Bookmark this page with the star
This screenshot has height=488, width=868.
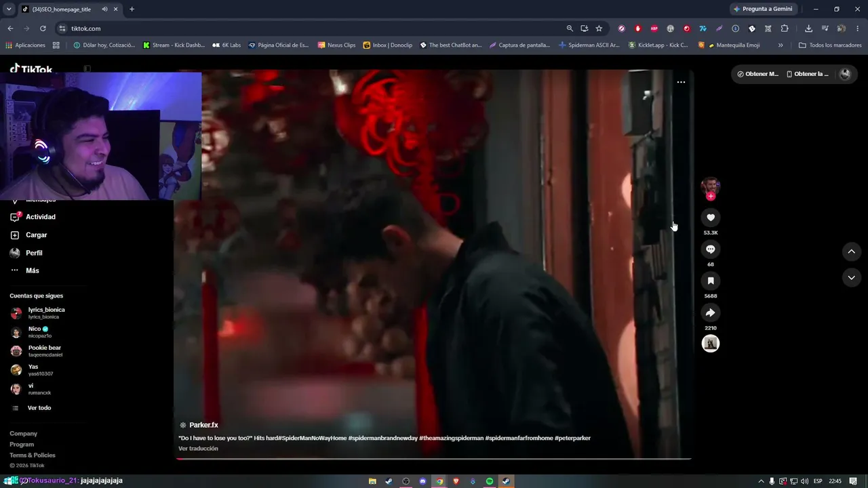pyautogui.click(x=599, y=28)
